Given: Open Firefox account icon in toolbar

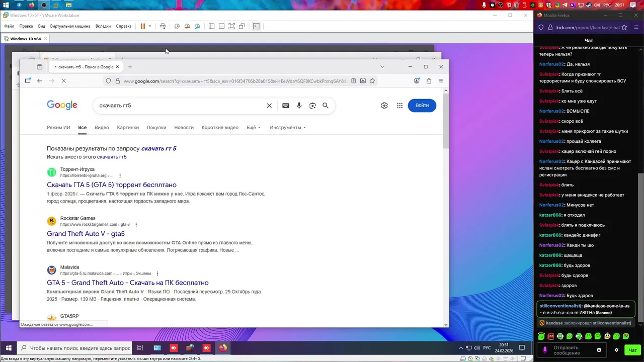Looking at the screenshot, I should pyautogui.click(x=417, y=80).
